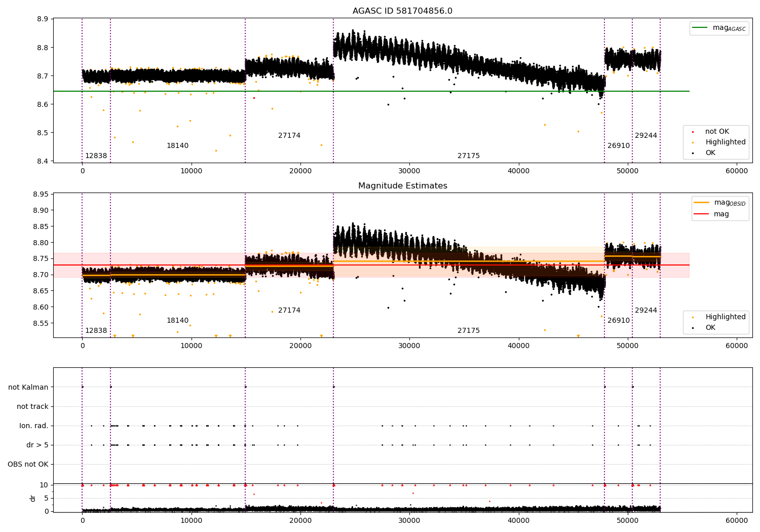Select the red 'mag' legend line

[x=701, y=214]
